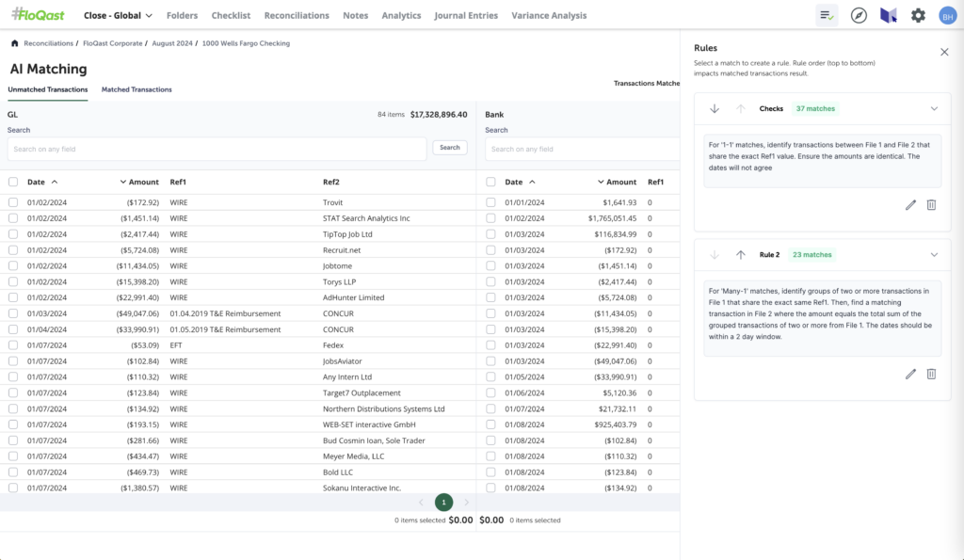Viewport: 964px width, 560px height.
Task: Open the Folders menu
Action: 182,15
